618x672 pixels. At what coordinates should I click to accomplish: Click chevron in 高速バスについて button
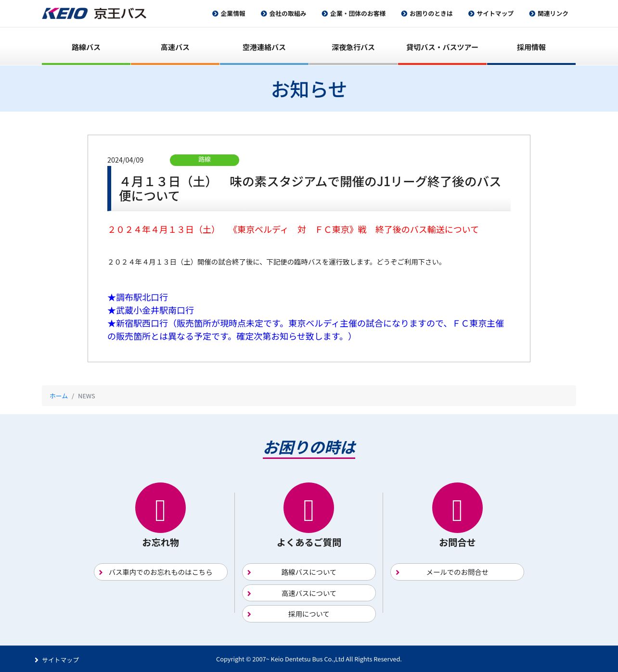pos(249,594)
